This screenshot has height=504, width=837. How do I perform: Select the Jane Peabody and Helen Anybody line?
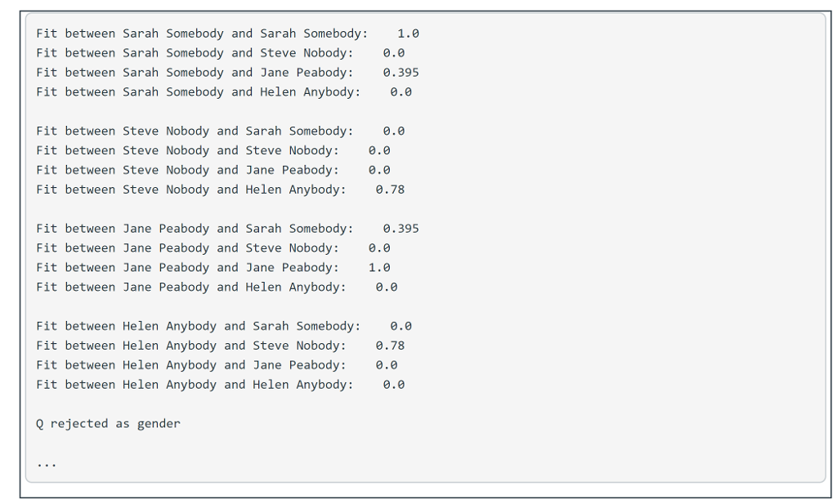(x=217, y=287)
